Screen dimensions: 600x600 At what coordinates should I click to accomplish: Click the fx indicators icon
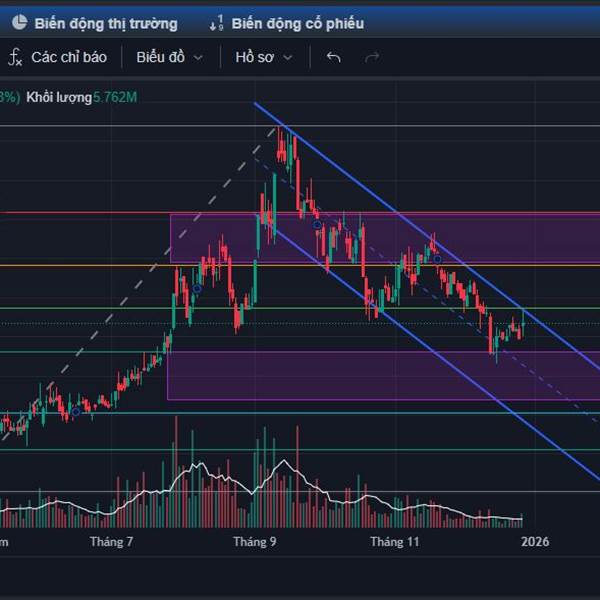coord(15,57)
